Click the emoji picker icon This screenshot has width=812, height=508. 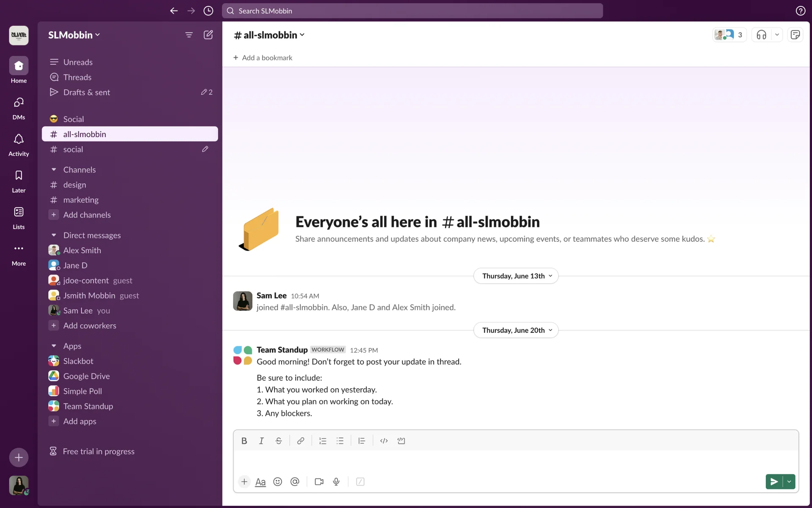click(277, 482)
